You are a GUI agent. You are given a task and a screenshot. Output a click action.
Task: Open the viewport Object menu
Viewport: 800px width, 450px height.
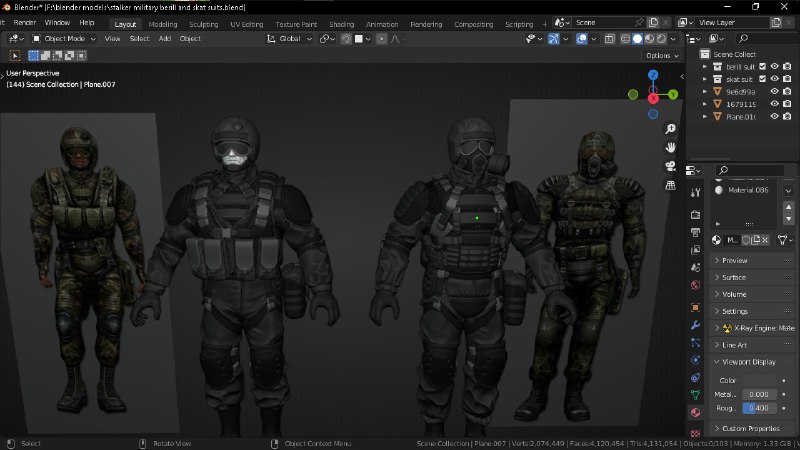point(190,39)
